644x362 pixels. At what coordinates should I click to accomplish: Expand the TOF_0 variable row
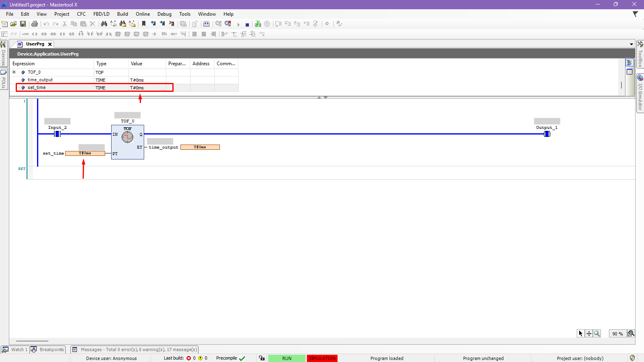[14, 72]
